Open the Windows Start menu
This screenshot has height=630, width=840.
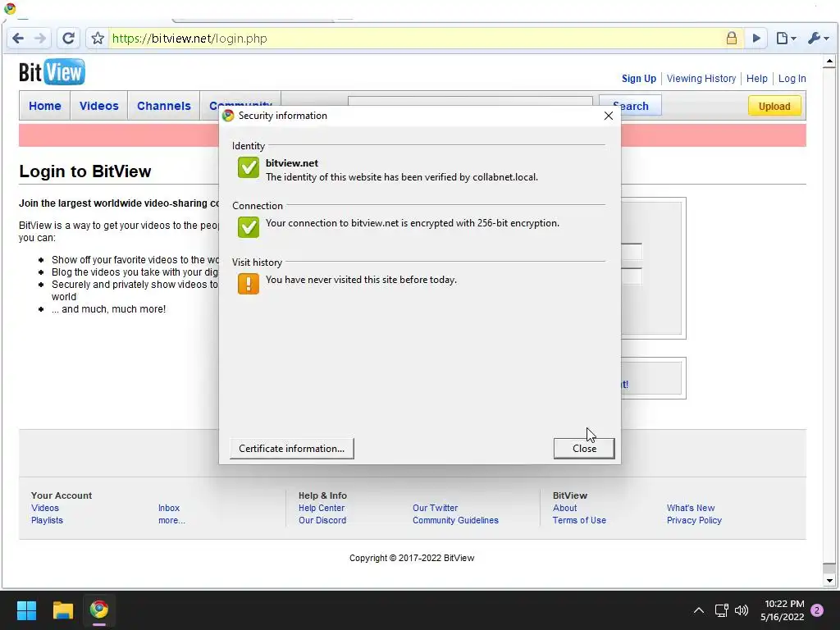[26, 609]
